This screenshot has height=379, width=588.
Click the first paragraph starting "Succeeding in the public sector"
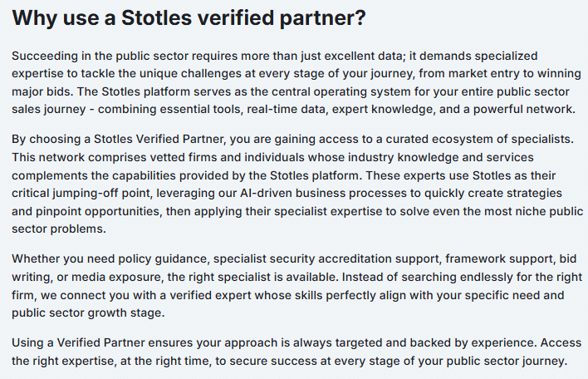click(294, 82)
